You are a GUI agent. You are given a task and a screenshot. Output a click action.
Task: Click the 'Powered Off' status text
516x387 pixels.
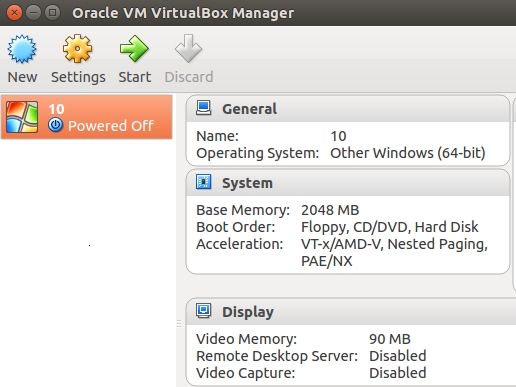tap(111, 126)
